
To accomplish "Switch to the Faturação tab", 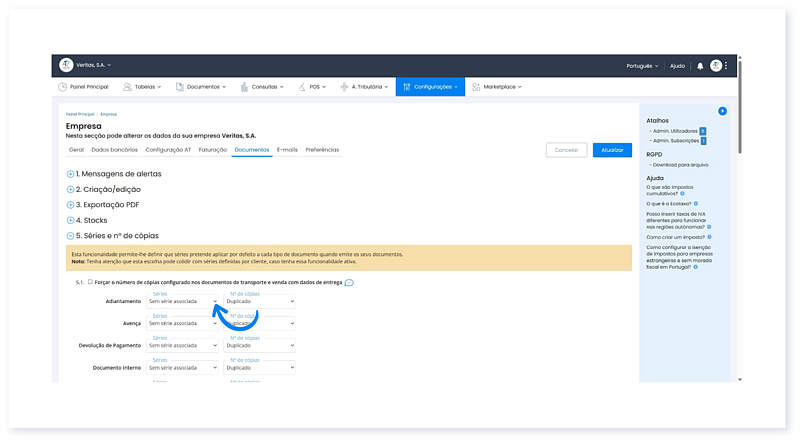I will coord(213,150).
